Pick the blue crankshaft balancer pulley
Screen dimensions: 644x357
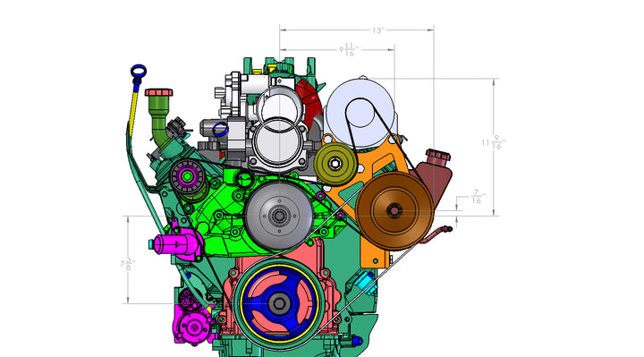(280, 303)
